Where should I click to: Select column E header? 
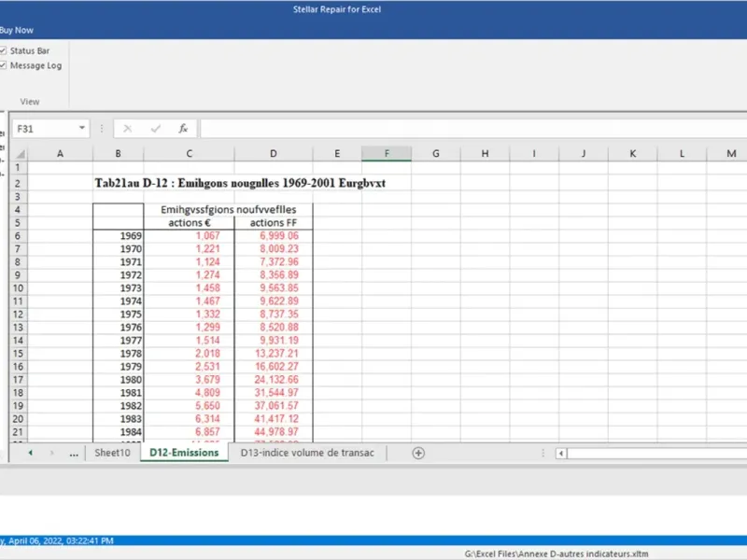(x=337, y=153)
